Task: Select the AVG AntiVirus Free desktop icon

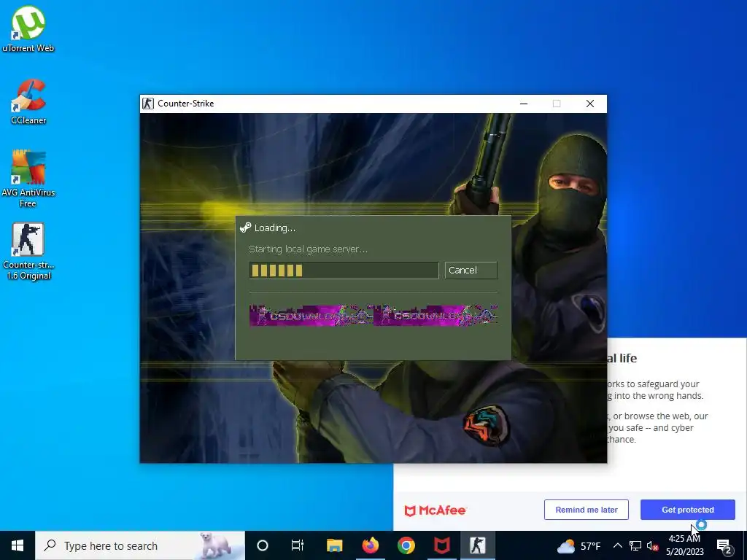Action: pos(28,178)
